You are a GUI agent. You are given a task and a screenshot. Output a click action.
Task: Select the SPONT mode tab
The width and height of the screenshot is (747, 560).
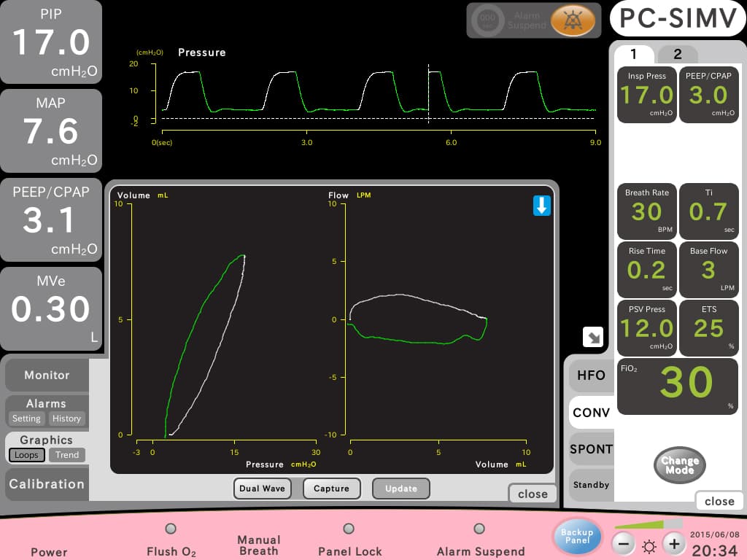591,449
